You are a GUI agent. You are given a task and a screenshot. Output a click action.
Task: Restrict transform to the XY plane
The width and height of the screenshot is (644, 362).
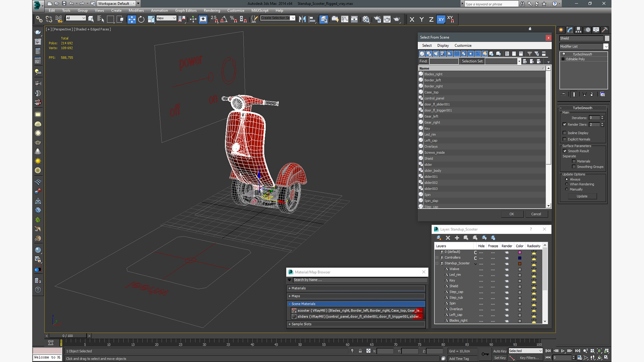[441, 19]
